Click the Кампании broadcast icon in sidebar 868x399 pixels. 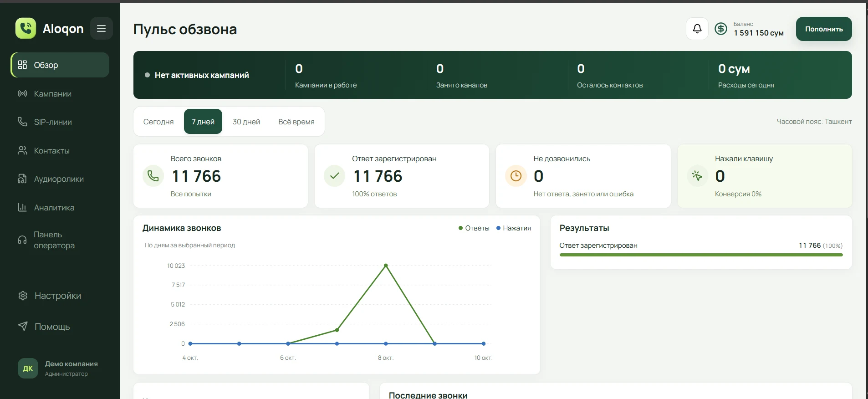(22, 93)
